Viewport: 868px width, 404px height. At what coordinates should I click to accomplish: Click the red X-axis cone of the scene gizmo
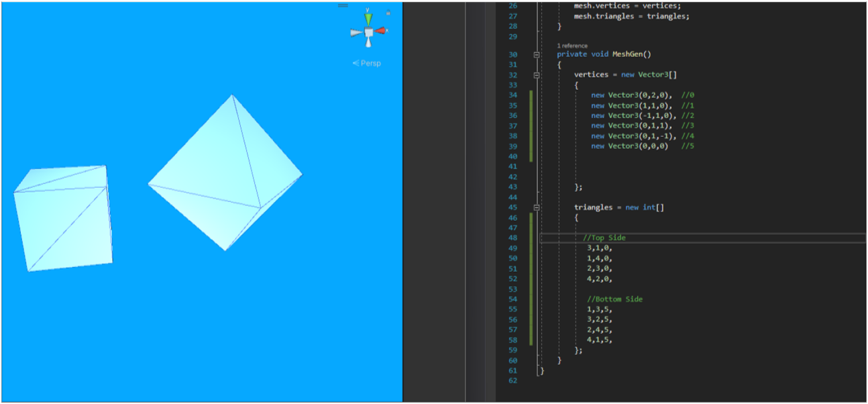tap(381, 30)
